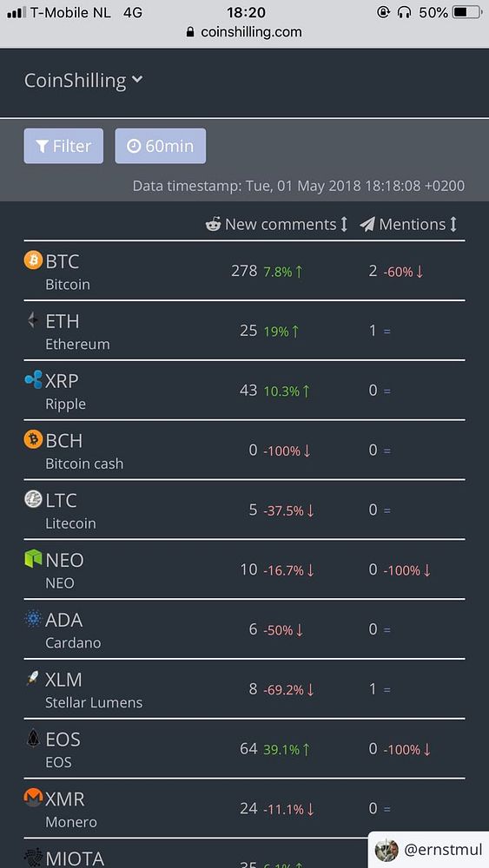The height and width of the screenshot is (868, 489).
Task: Tap the iOS battery status indicator
Action: 466,12
